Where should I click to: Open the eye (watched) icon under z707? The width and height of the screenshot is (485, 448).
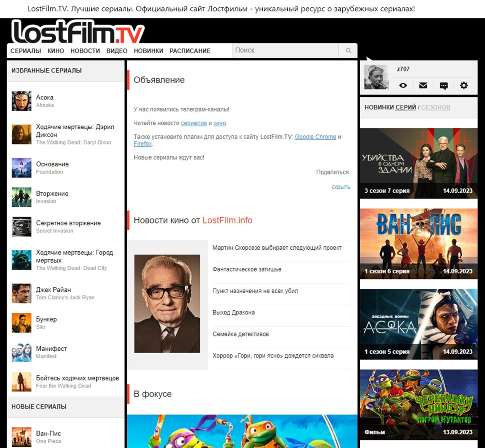click(x=403, y=85)
